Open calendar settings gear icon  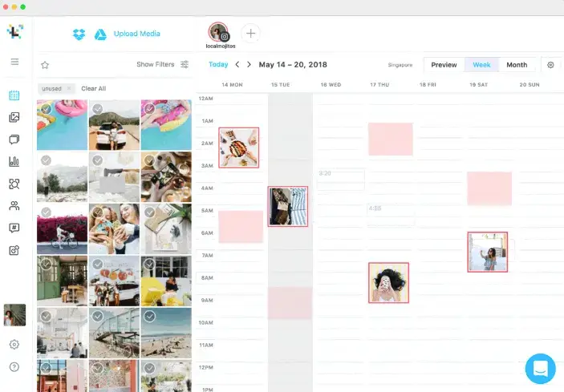click(x=550, y=65)
